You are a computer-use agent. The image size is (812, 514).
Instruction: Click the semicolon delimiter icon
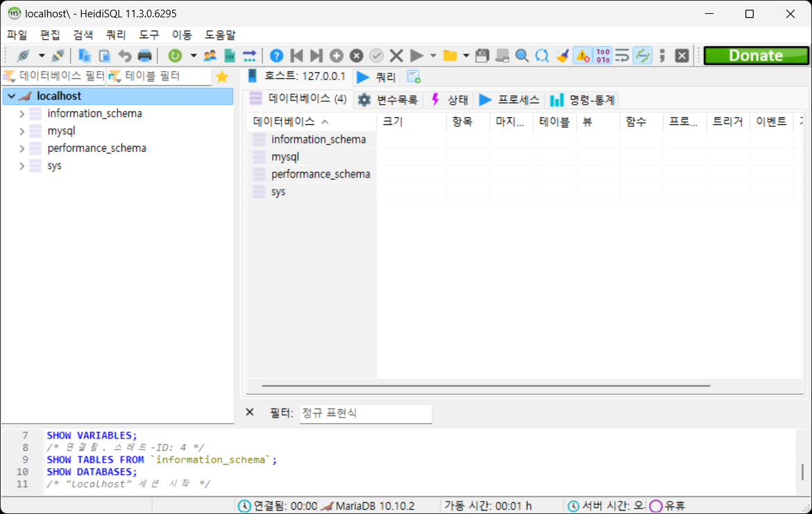[x=662, y=55]
